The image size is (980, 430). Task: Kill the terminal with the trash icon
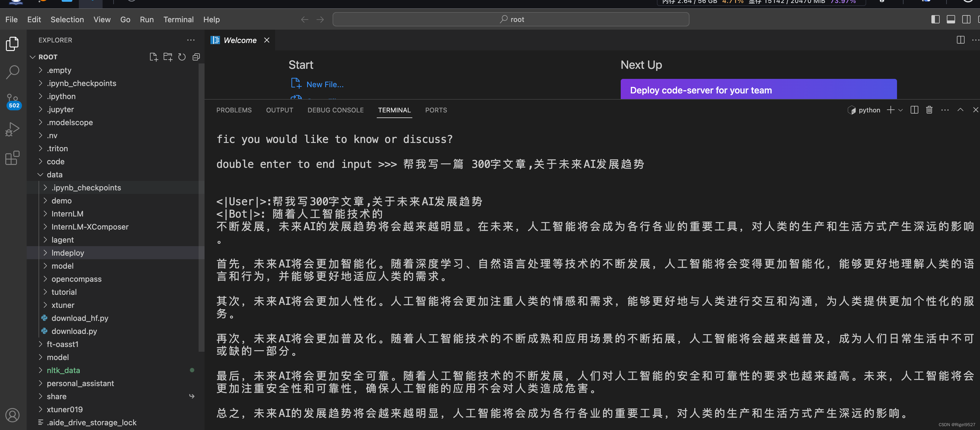pyautogui.click(x=929, y=110)
